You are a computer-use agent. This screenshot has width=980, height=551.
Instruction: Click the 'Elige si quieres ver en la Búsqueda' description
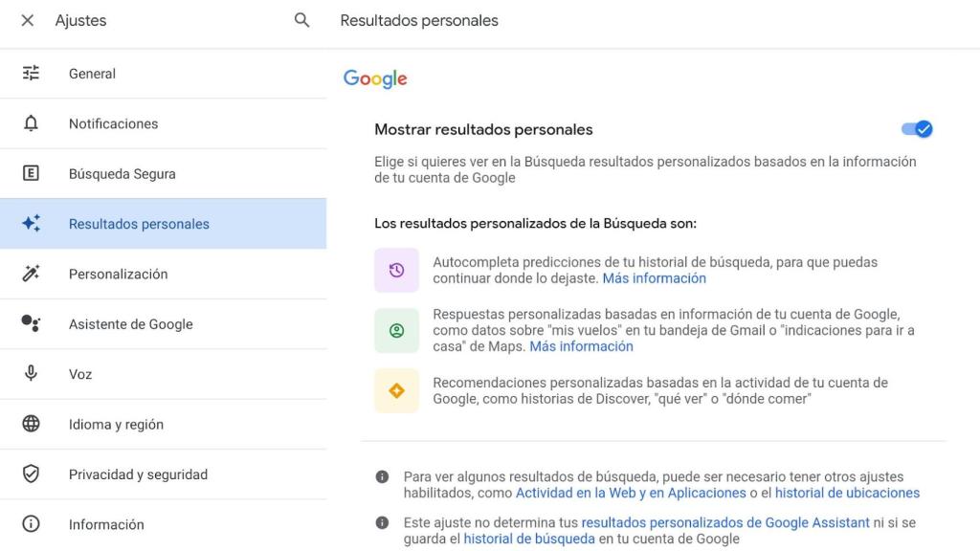coord(645,169)
